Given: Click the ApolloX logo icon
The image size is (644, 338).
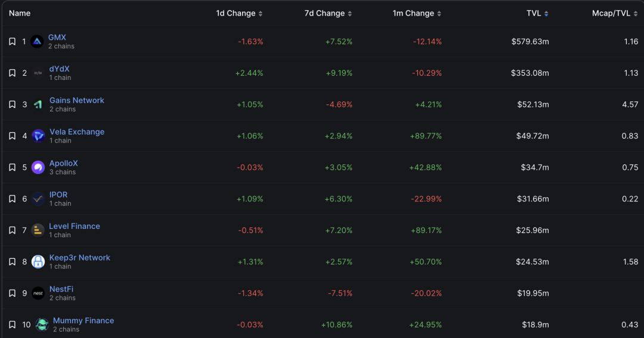Looking at the screenshot, I should pyautogui.click(x=38, y=168).
